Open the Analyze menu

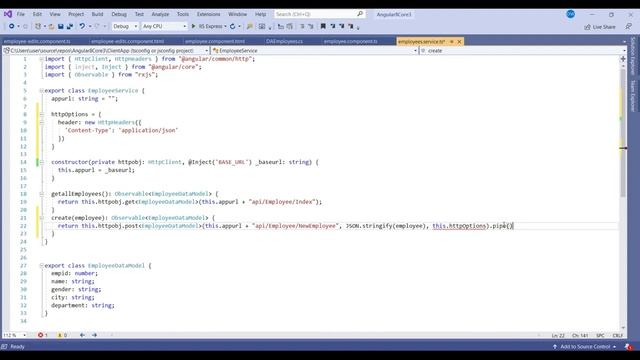pos(160,14)
